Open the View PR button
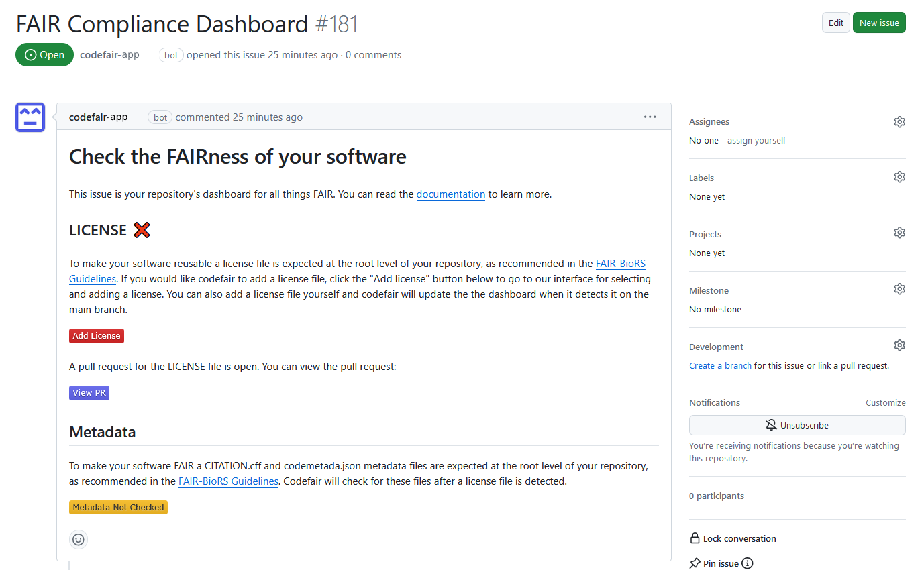924x570 pixels. (89, 393)
